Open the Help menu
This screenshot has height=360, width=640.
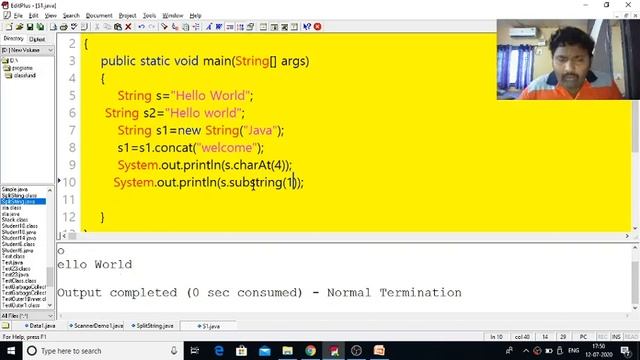[x=196, y=16]
